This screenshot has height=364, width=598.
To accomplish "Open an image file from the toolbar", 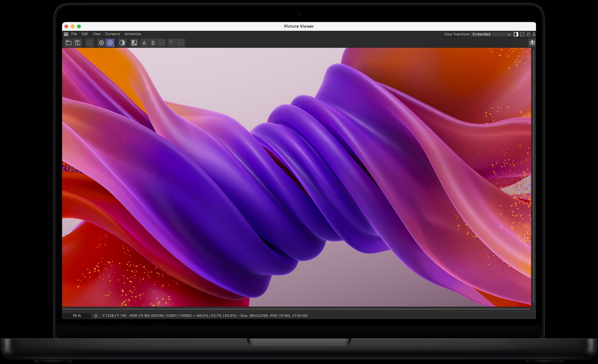I will coord(68,43).
